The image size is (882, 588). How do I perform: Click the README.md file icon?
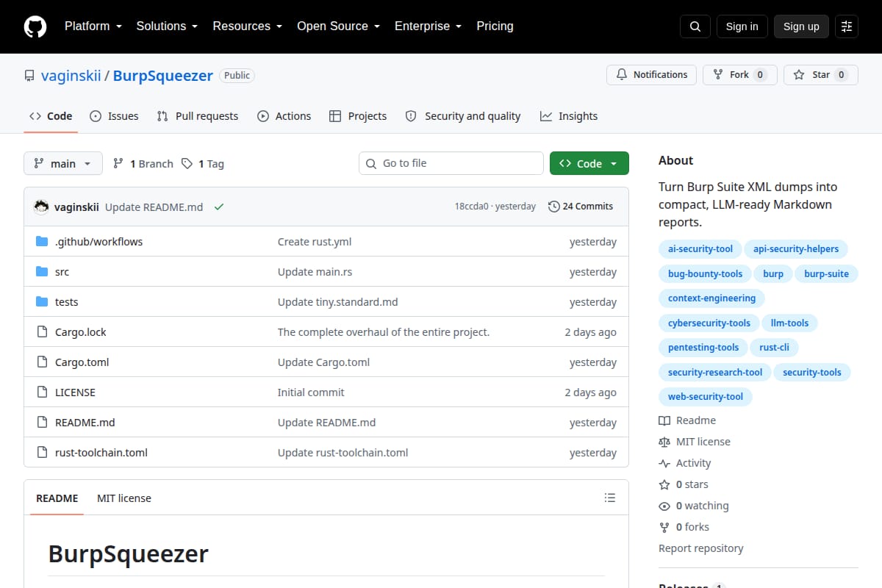[42, 423]
